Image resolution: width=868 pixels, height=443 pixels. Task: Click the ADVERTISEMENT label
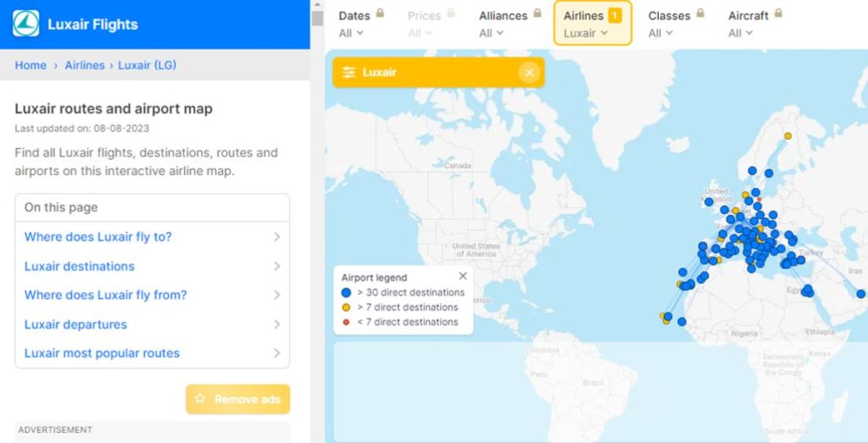click(x=55, y=429)
